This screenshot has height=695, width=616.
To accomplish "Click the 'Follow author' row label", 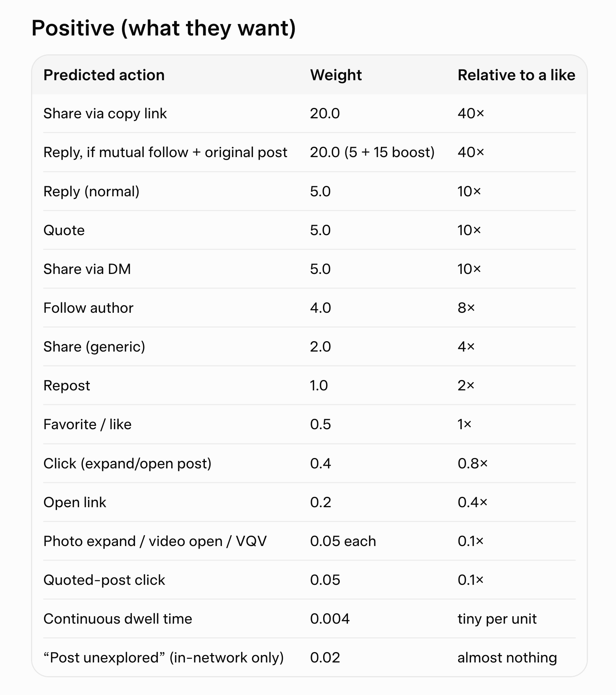I will [x=88, y=308].
